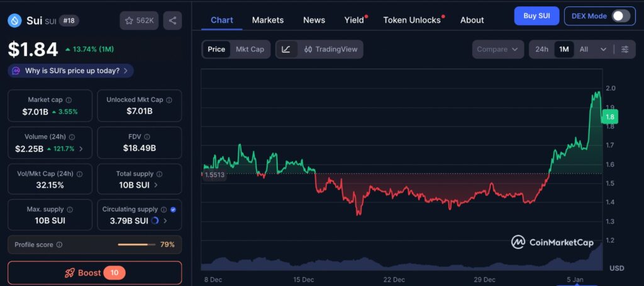Click the 22 Dec date axis label
This screenshot has width=644, height=286.
pos(394,280)
